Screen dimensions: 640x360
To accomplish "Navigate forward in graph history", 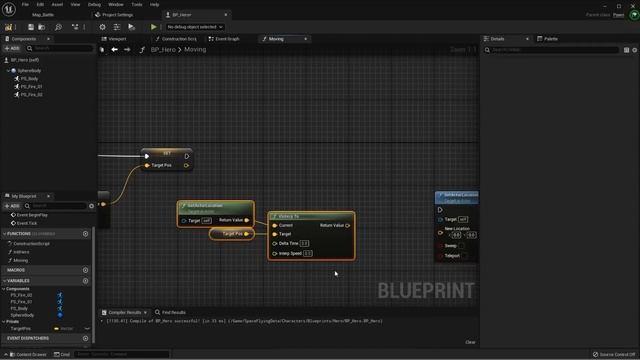I will coord(127,49).
